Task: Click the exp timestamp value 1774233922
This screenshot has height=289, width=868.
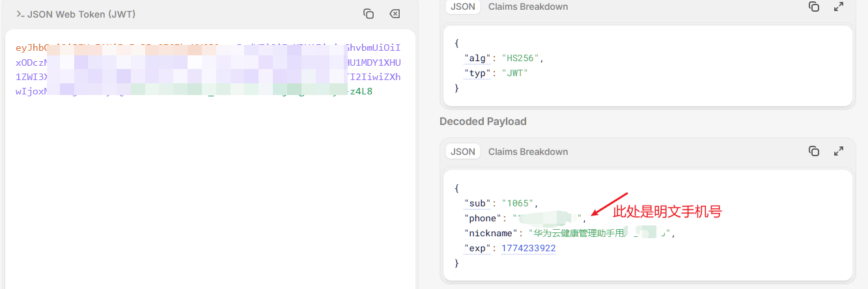Action: tap(528, 248)
